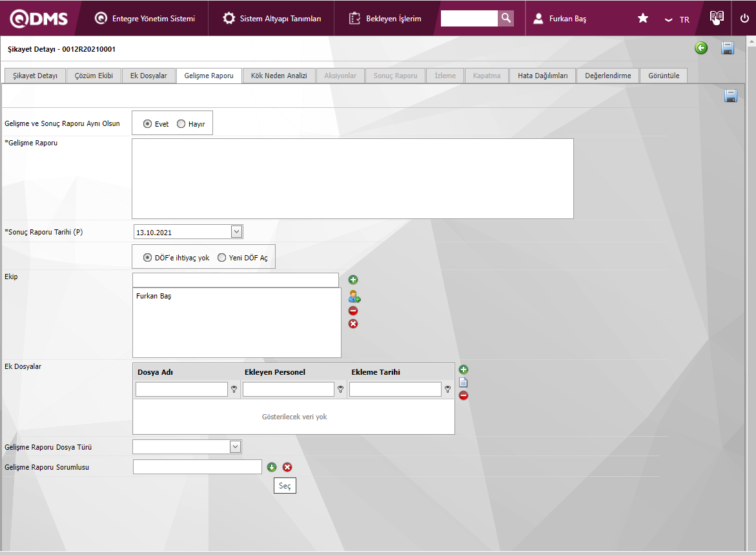Clear Ekip list with red X icon
Viewport: 756px width, 555px height.
(353, 324)
